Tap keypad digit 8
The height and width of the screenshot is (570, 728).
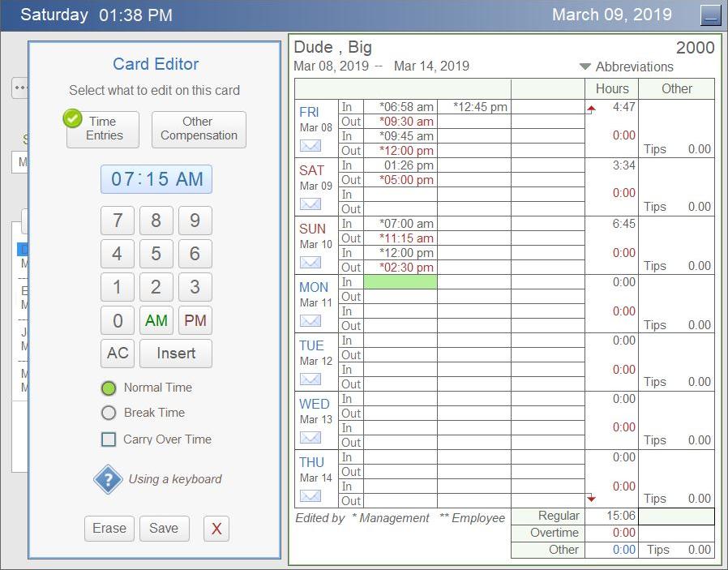pos(156,221)
